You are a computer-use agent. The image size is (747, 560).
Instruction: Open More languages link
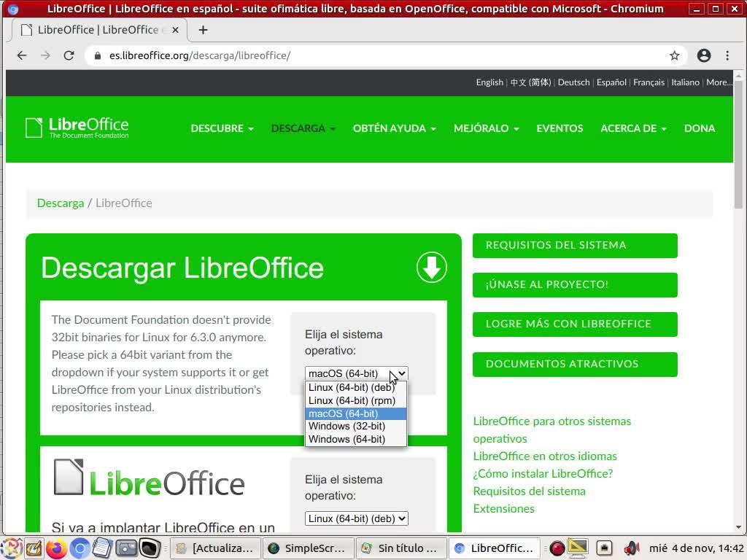[719, 82]
